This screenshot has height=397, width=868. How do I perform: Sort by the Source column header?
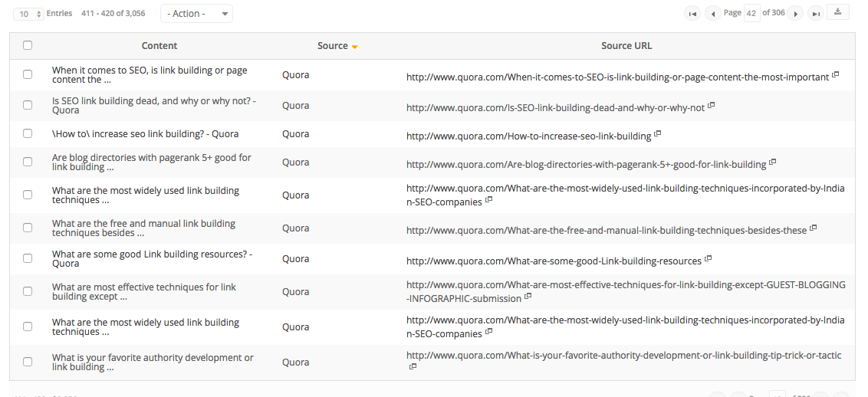333,46
